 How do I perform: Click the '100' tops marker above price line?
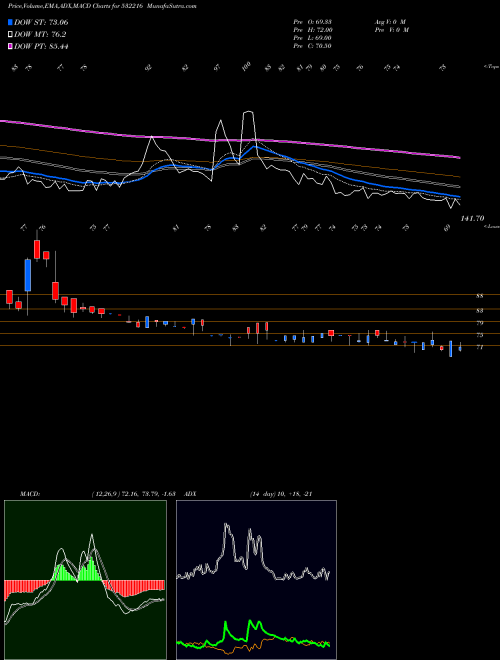coord(247,66)
